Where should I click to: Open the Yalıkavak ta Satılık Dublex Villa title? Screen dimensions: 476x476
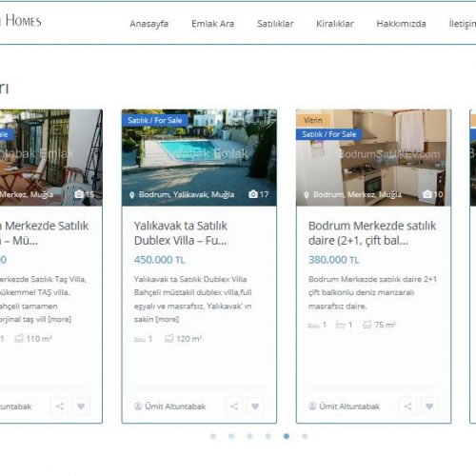[x=181, y=233]
